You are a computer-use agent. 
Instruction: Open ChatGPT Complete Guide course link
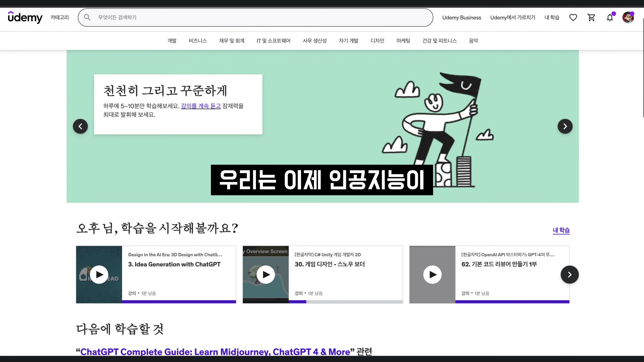tap(215, 351)
